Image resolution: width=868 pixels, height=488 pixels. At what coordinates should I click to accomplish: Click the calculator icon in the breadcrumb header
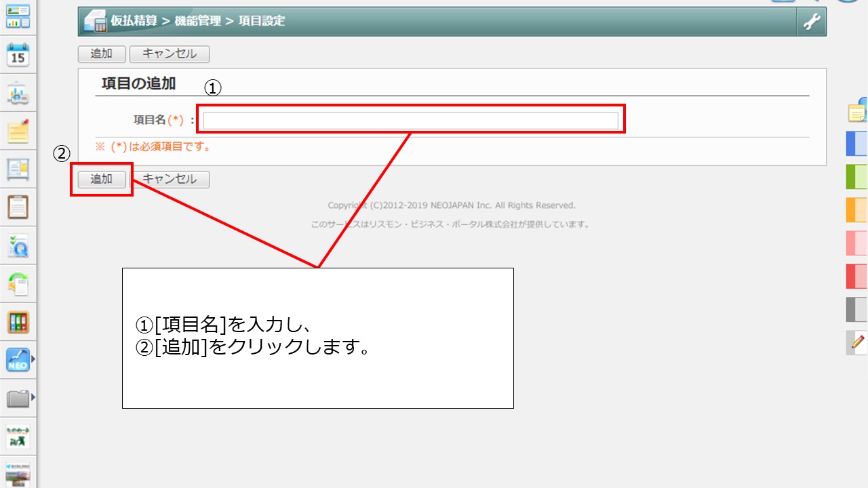[95, 21]
